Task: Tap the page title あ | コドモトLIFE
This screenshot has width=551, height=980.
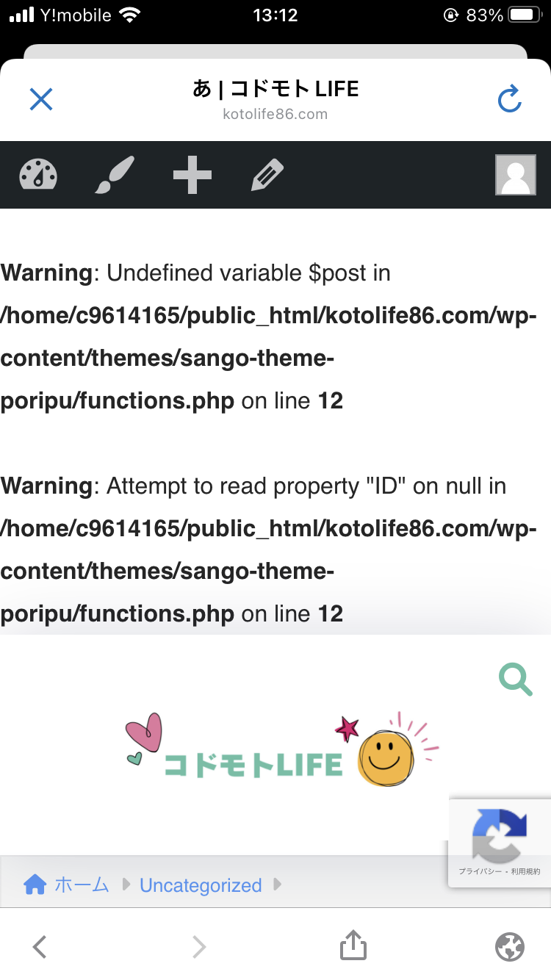Action: pyautogui.click(x=275, y=89)
